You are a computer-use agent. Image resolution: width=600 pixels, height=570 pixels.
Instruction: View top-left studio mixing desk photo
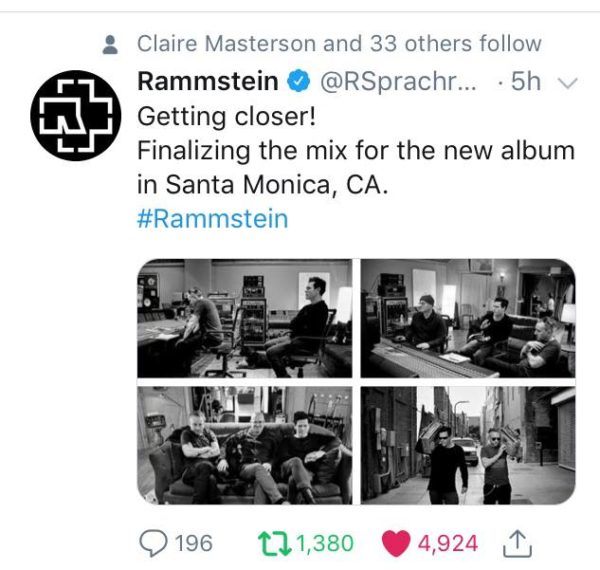click(245, 318)
